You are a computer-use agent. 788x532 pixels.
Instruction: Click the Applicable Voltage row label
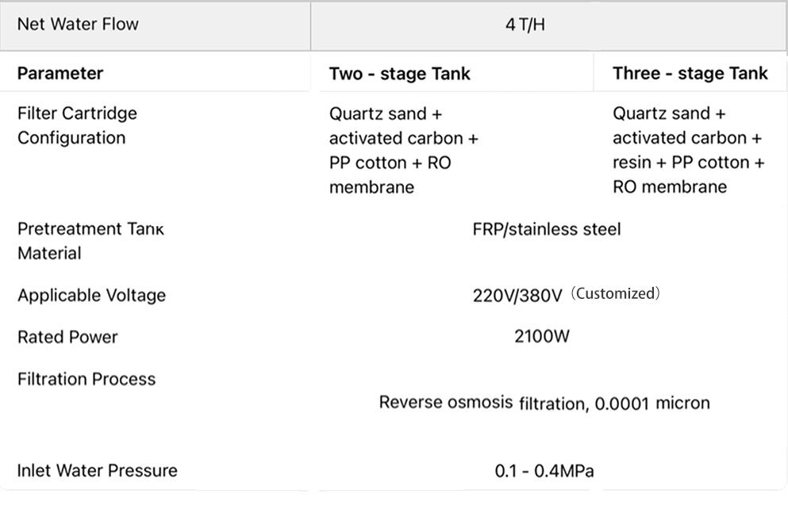click(91, 295)
